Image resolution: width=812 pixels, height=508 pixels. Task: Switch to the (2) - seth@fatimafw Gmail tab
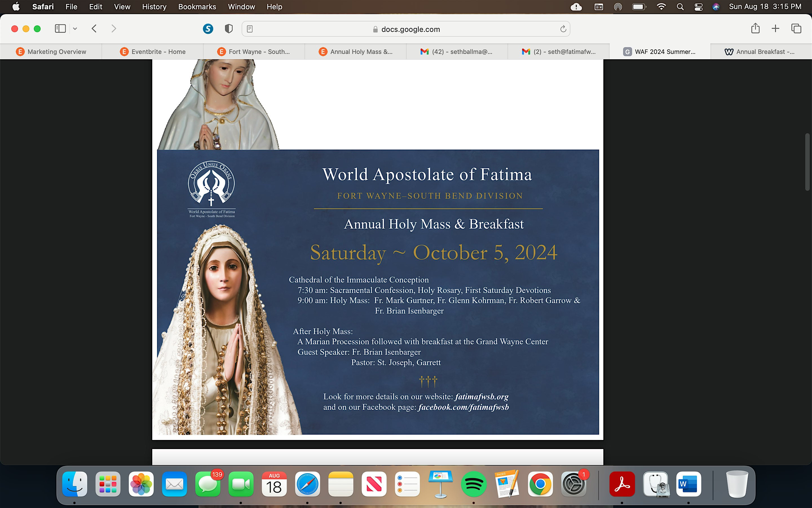[559, 52]
